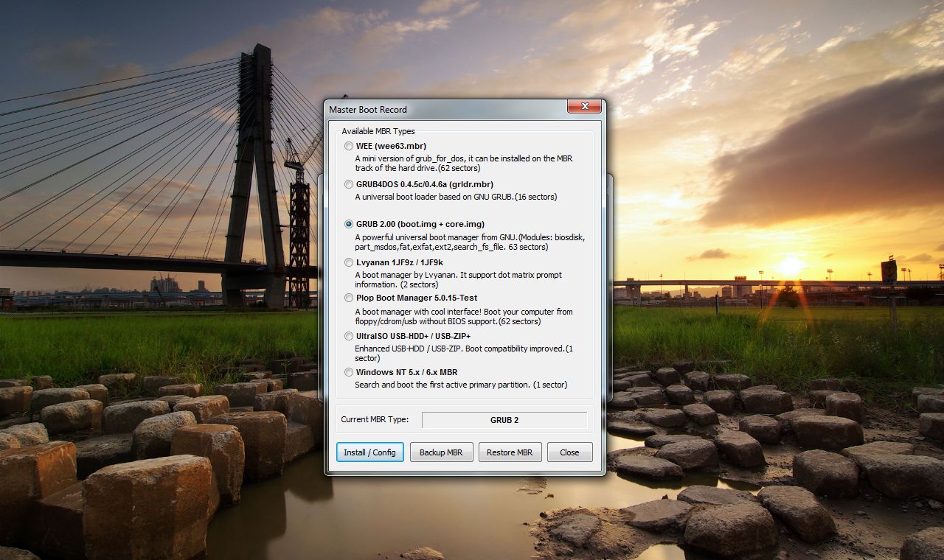Click the Install / Config button
This screenshot has height=560, width=944.
point(370,452)
